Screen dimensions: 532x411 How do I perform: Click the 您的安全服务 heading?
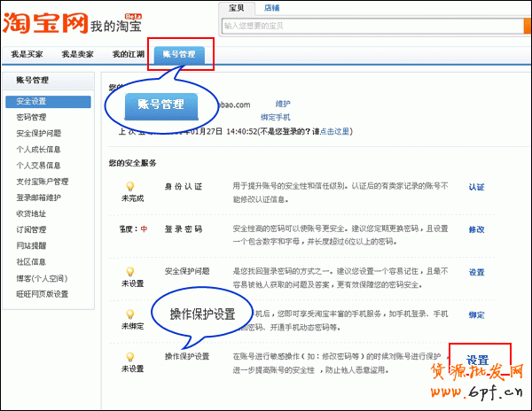coord(132,163)
